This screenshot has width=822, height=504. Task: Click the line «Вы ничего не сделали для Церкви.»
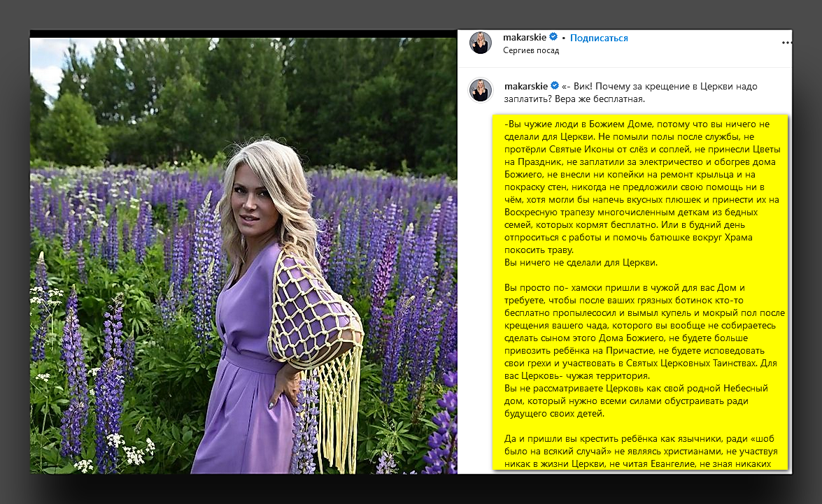click(x=581, y=262)
